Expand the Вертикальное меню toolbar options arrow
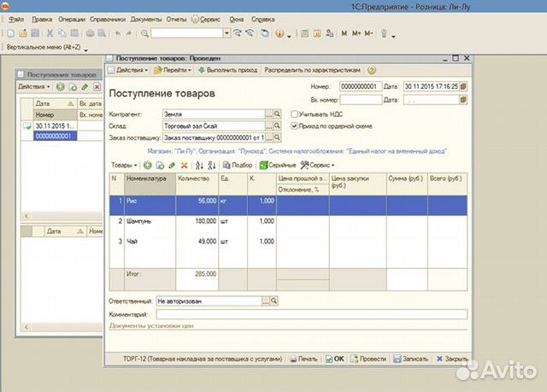Screen dimensions: 547x392 (85, 50)
